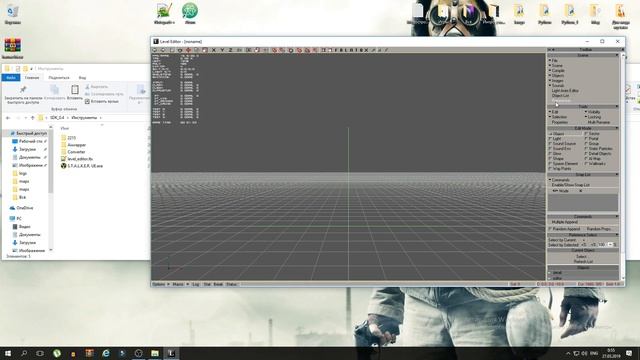640x360 pixels.
Task: Click the Redo icon in Level Editor toolbar
Action: [x=162, y=50]
